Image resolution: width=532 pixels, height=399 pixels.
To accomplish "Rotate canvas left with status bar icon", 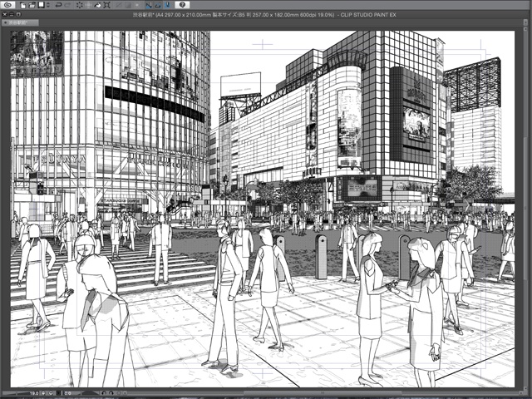I will pos(104,393).
